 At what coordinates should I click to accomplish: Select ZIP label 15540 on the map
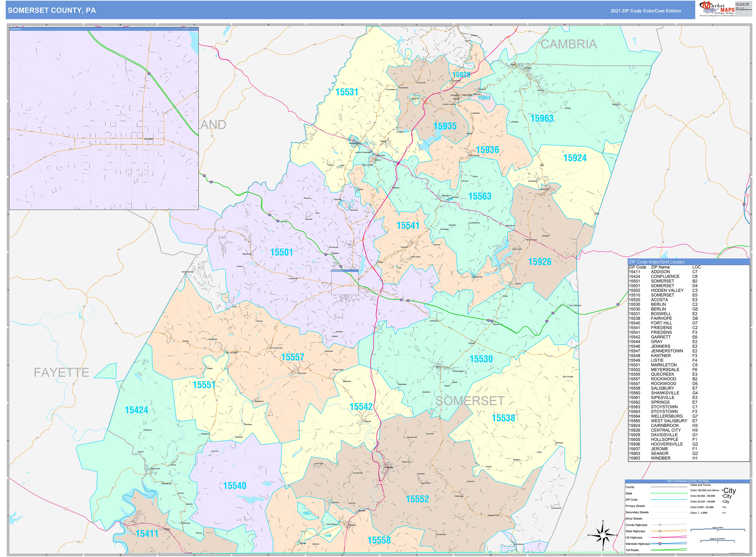tap(234, 485)
